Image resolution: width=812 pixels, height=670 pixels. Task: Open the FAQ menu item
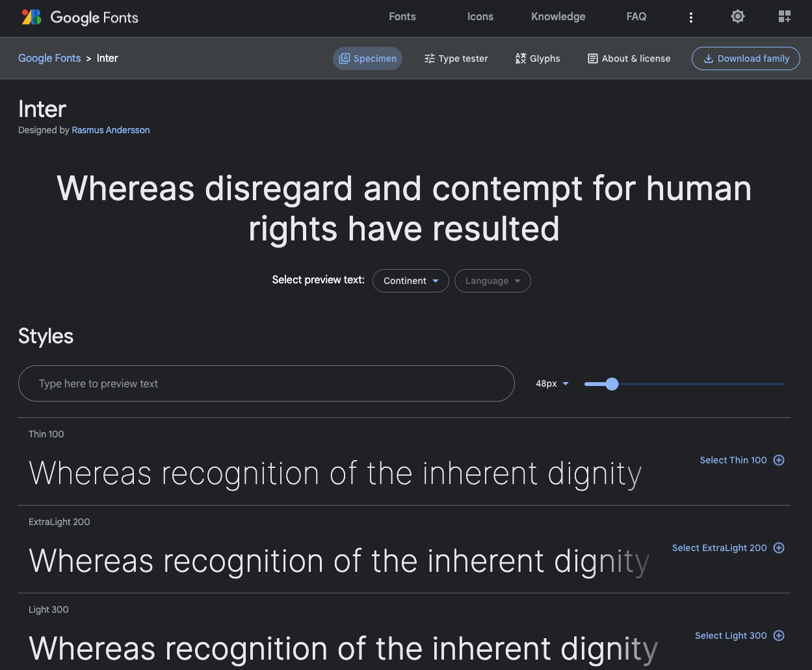coord(636,17)
